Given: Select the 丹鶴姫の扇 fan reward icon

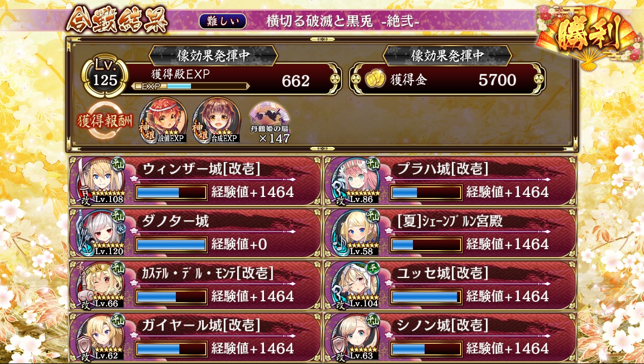Looking at the screenshot, I should point(270,122).
